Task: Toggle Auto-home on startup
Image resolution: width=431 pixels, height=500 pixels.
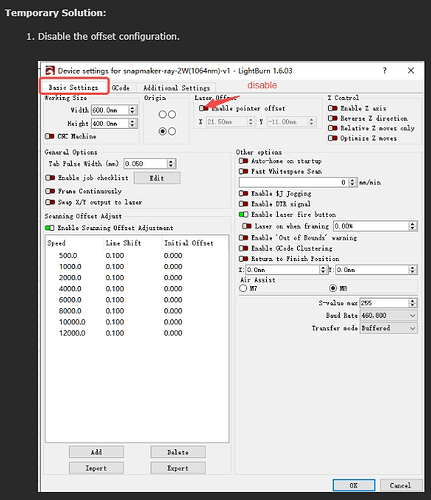Action: coord(244,161)
